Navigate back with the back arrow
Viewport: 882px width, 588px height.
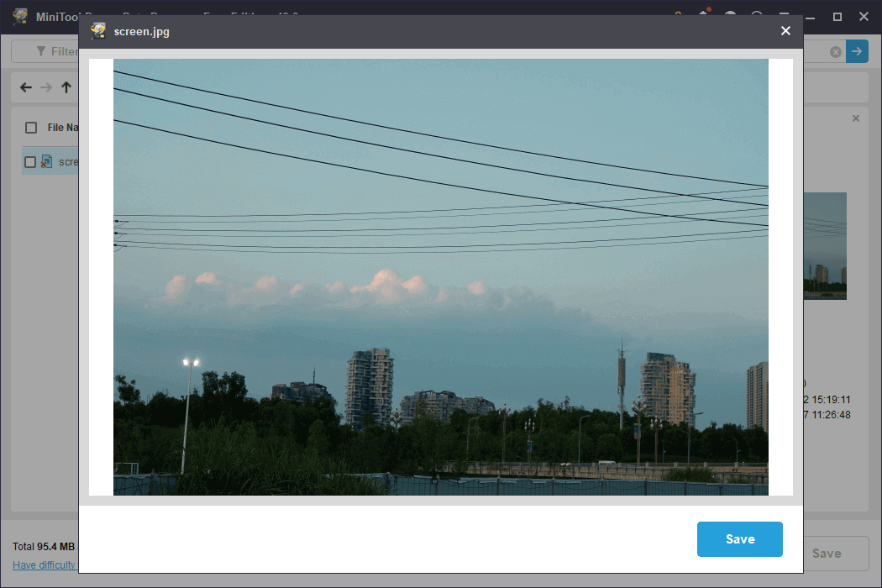click(25, 87)
